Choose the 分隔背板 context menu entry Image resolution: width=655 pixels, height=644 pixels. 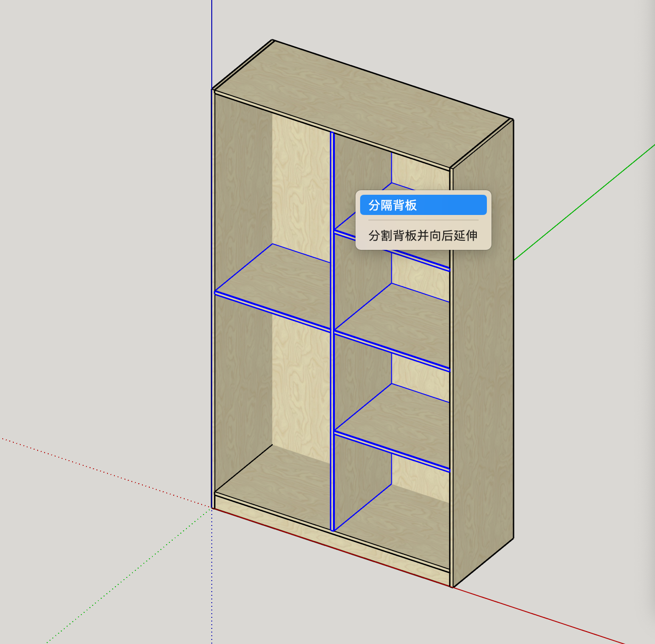coord(423,205)
